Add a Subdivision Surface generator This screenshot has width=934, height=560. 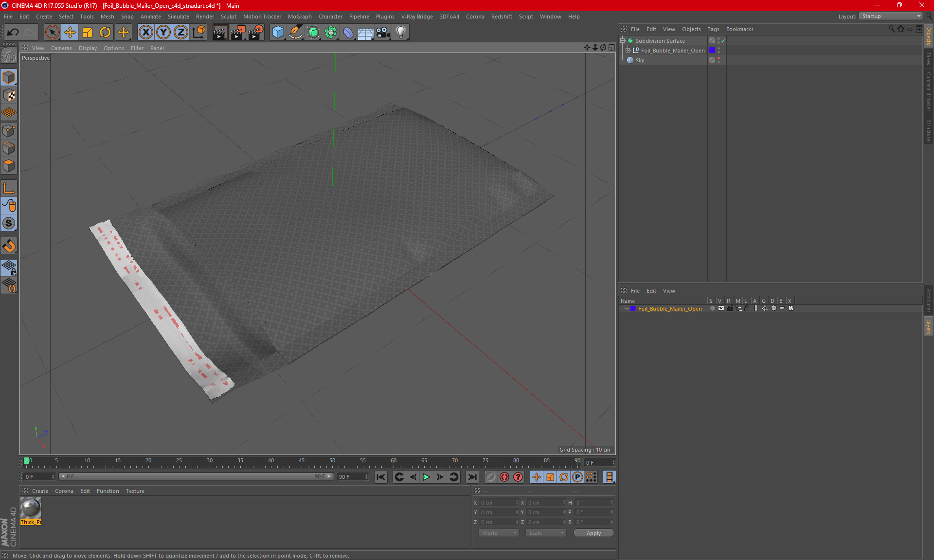[x=313, y=32]
